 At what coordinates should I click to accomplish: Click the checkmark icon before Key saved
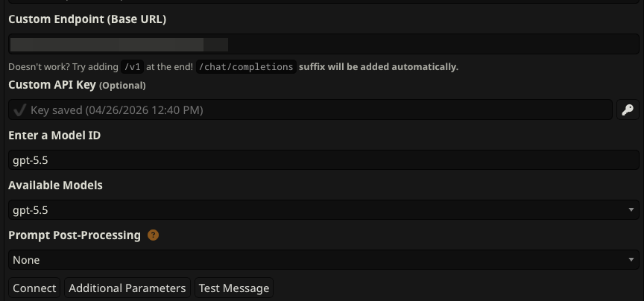tap(19, 110)
